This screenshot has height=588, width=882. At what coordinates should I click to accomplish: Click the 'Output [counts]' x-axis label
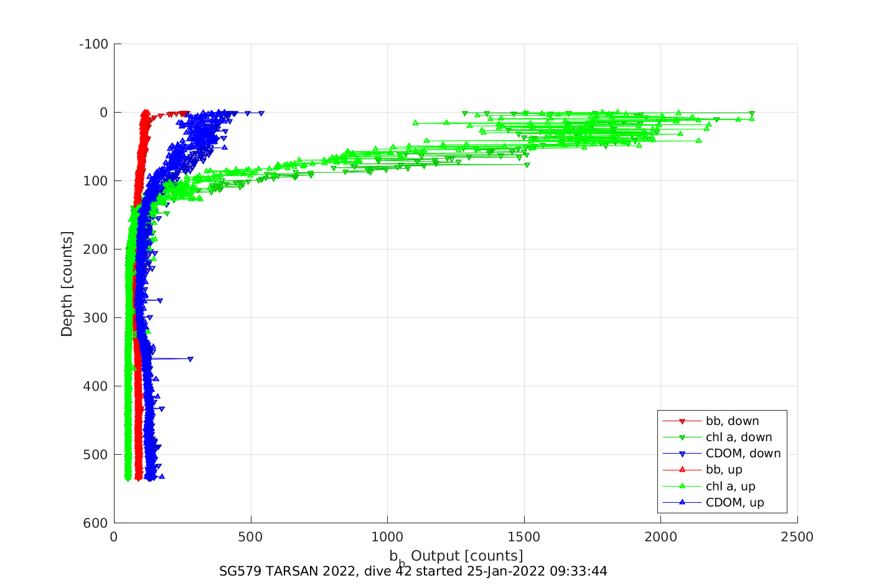pyautogui.click(x=467, y=556)
